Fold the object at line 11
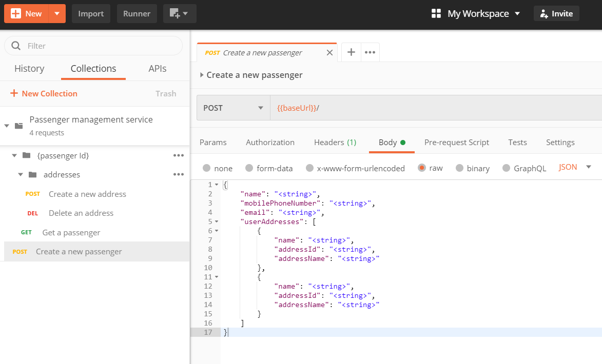 click(217, 277)
